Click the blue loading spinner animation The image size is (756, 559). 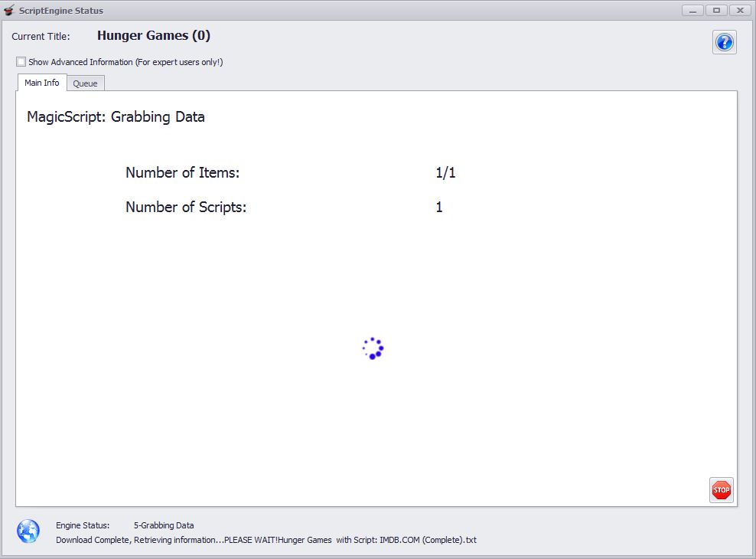[x=373, y=348]
